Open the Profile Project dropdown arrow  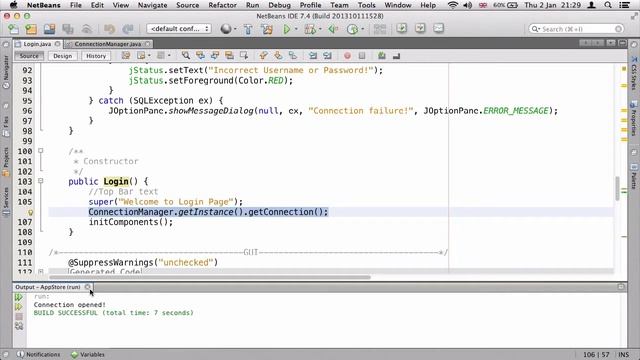(x=362, y=29)
